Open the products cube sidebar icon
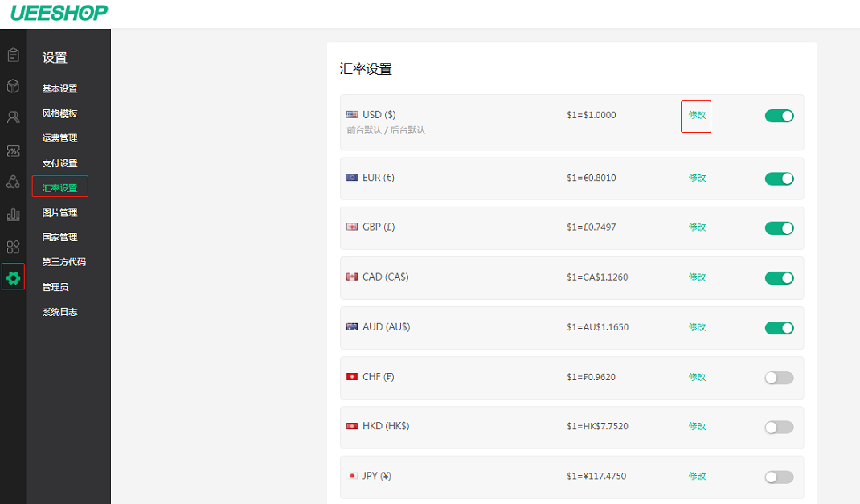 13,86
